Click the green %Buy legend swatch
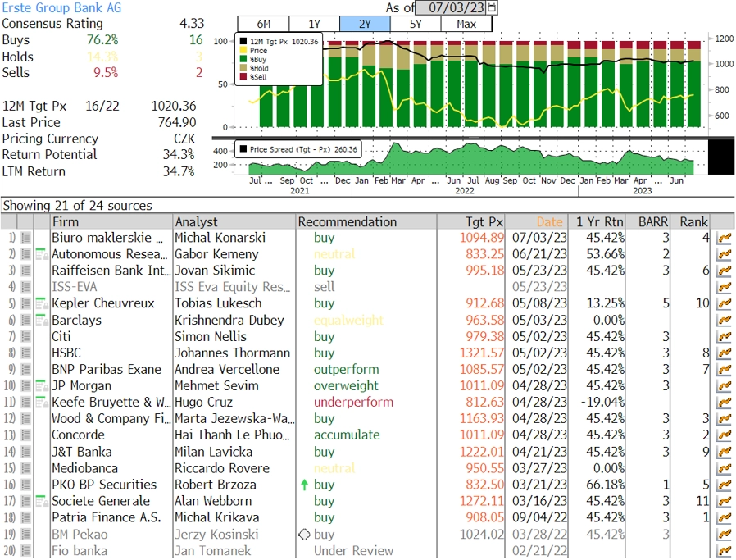 click(243, 59)
